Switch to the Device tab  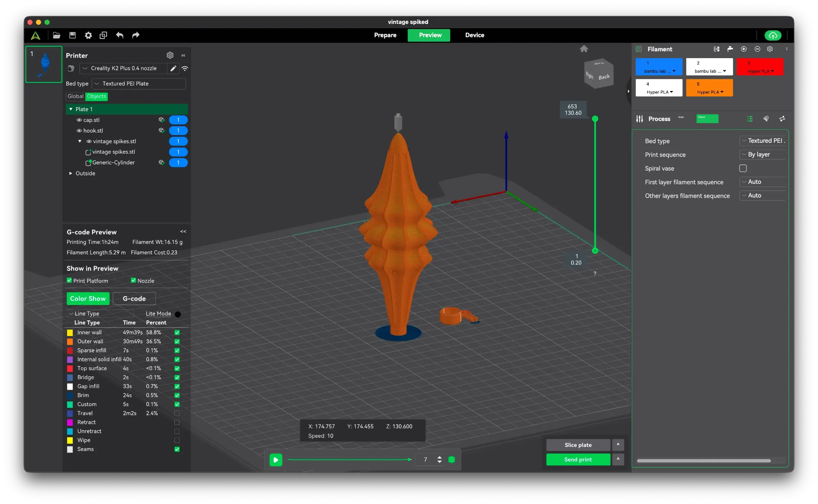tap(475, 35)
